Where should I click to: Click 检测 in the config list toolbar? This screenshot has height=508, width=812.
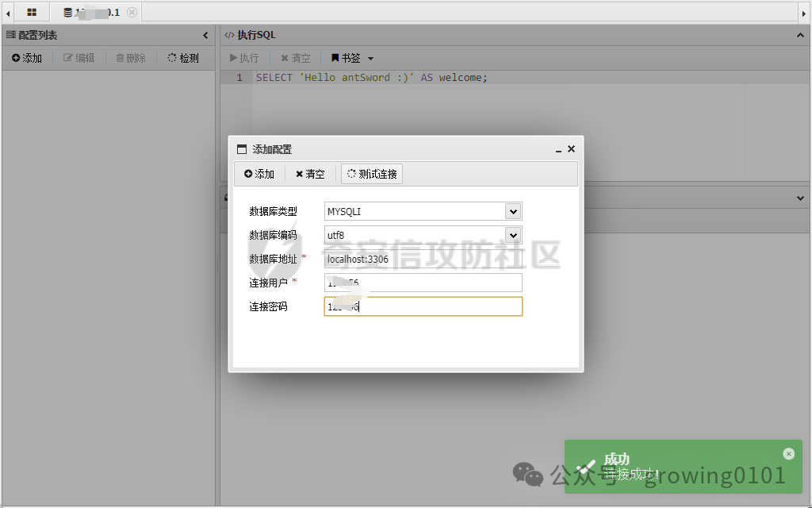click(183, 58)
